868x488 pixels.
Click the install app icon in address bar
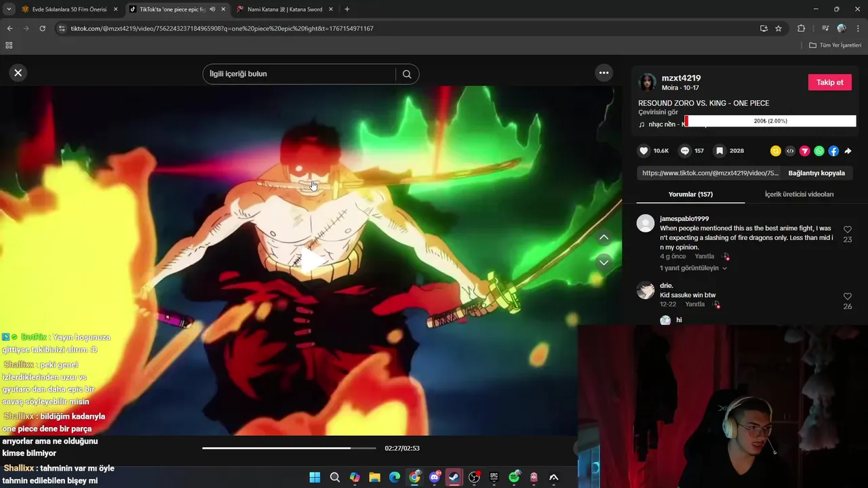coord(764,28)
